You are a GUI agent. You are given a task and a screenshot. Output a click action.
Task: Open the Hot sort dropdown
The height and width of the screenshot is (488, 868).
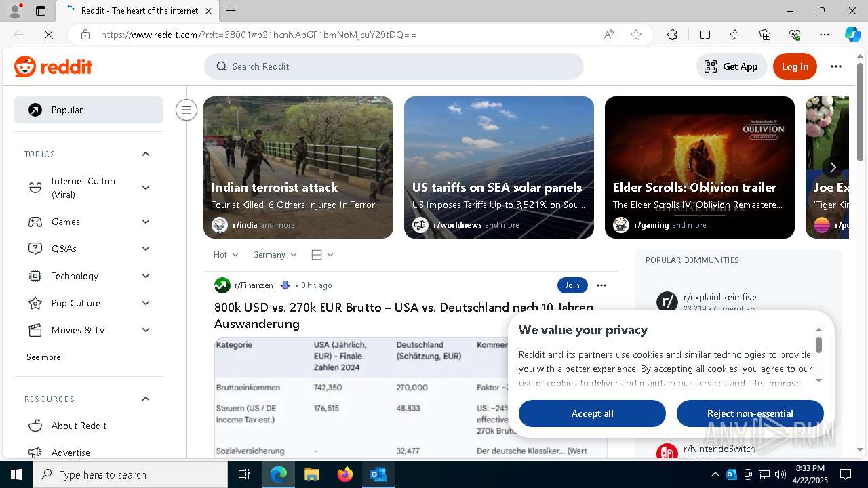(x=226, y=255)
